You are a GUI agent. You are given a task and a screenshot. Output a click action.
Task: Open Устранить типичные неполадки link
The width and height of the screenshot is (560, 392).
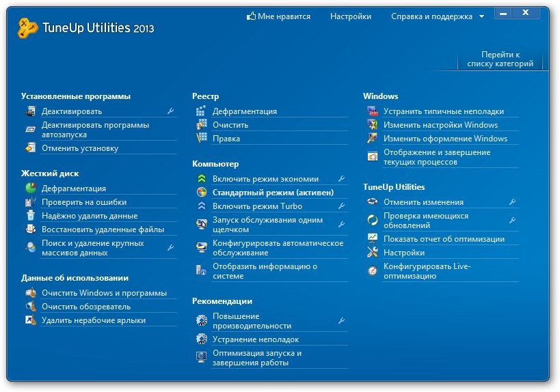tap(444, 111)
